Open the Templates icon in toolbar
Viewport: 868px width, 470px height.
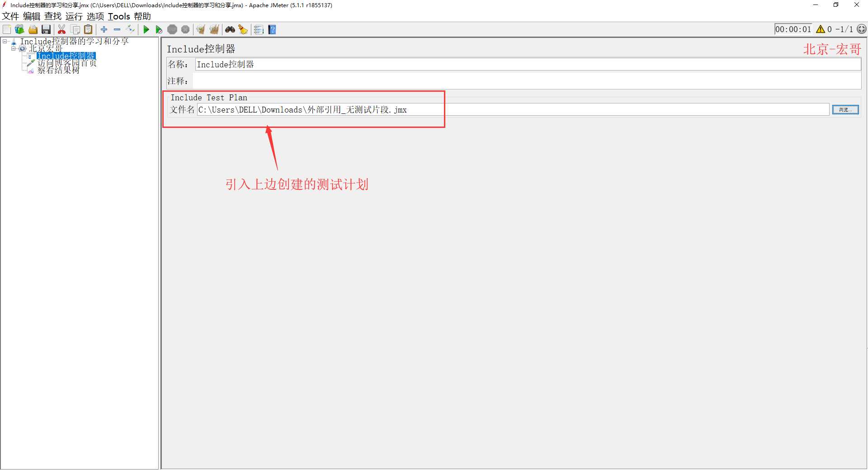click(19, 30)
